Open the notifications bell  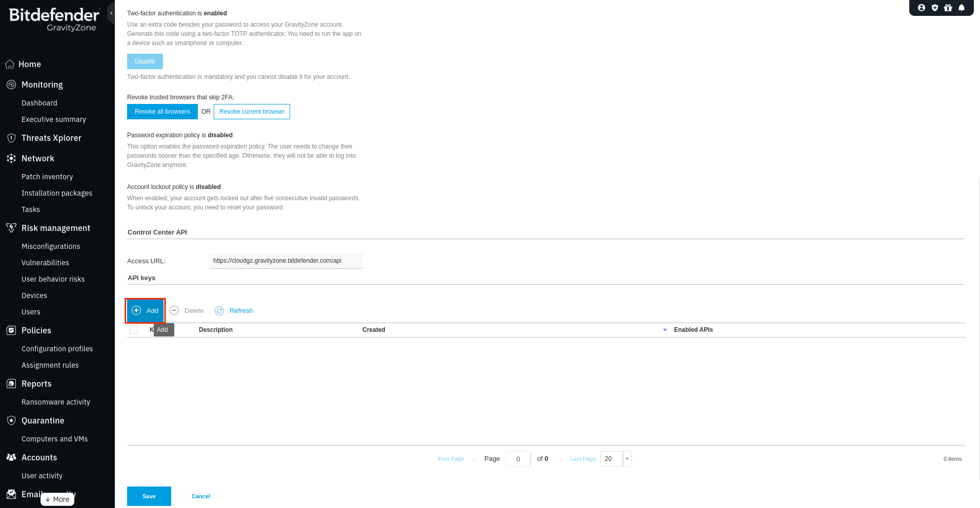[962, 8]
